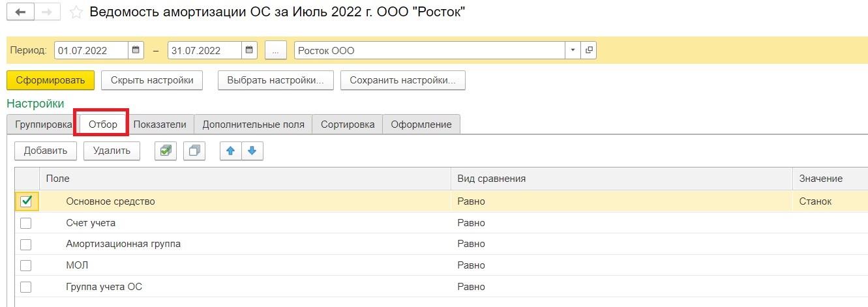Add report to favorites with star icon
This screenshot has height=307, width=868.
[x=76, y=12]
